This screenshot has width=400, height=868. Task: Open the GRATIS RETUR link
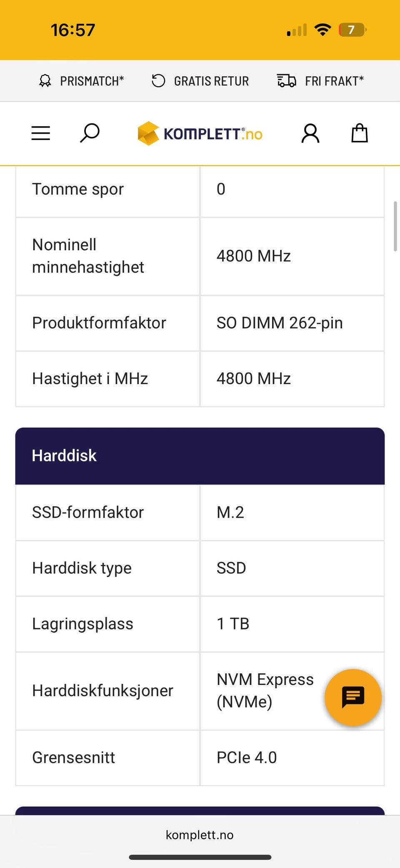pos(211,81)
